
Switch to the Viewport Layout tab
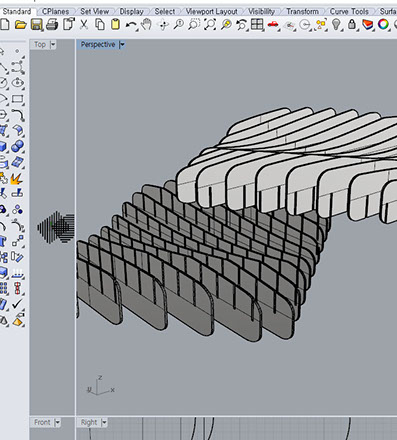211,11
